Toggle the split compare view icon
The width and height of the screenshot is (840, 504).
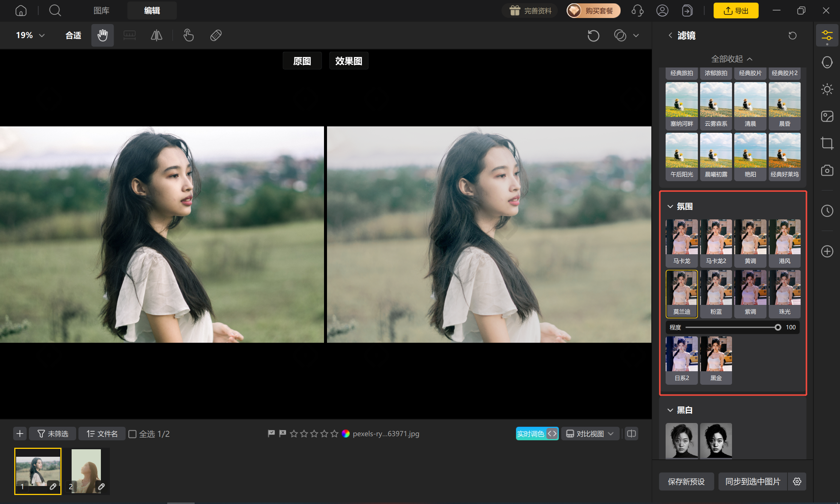point(631,434)
